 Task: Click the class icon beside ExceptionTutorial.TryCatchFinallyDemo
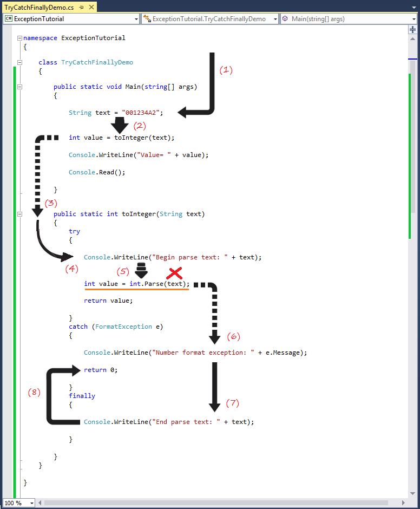[x=147, y=19]
